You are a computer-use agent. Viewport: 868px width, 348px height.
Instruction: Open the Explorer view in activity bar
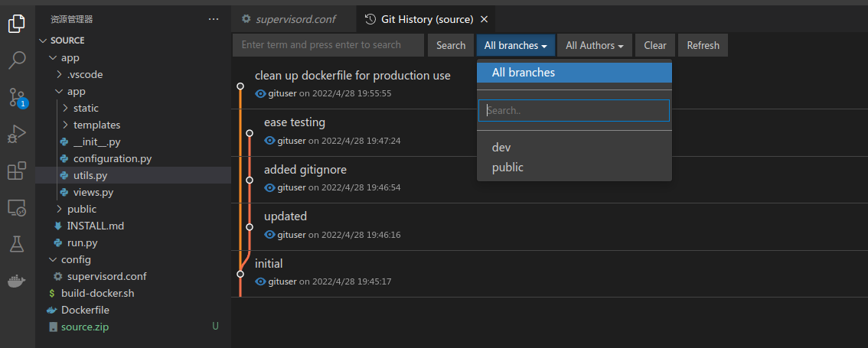(17, 24)
